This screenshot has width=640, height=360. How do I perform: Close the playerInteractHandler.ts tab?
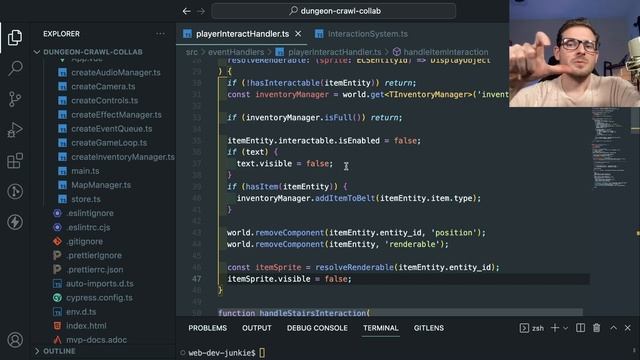tap(298, 34)
